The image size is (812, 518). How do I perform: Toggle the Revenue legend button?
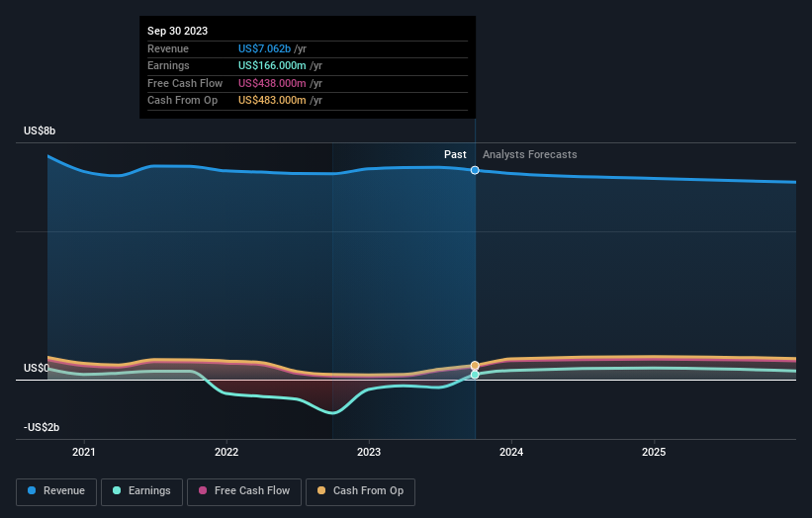tap(56, 491)
